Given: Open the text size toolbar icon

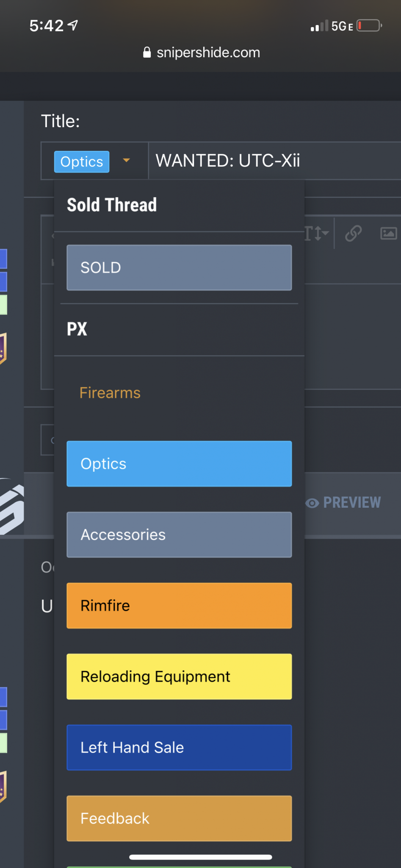Looking at the screenshot, I should coord(317,233).
